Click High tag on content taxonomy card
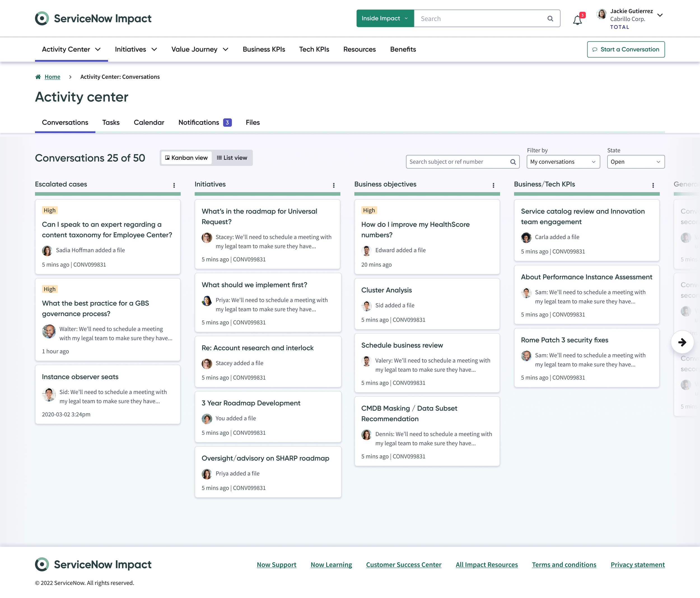 point(50,211)
